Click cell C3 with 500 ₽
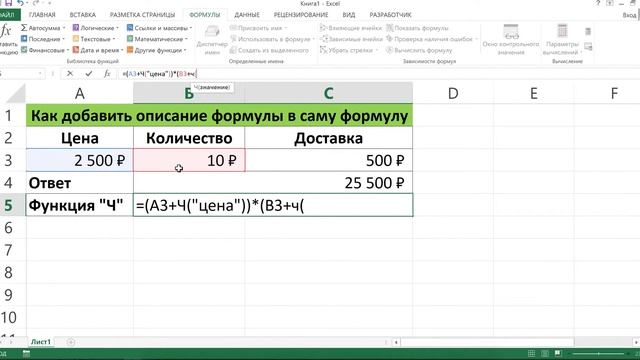The width and height of the screenshot is (640, 360). 329,160
